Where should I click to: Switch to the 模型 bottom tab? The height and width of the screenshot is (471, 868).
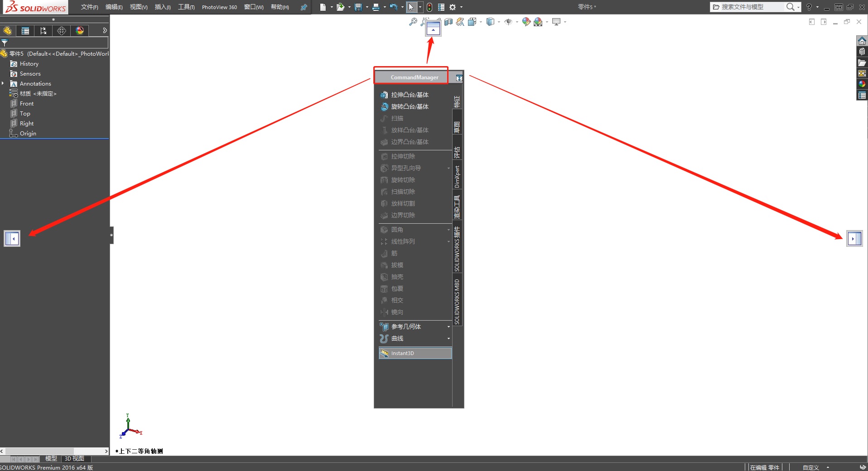point(51,459)
